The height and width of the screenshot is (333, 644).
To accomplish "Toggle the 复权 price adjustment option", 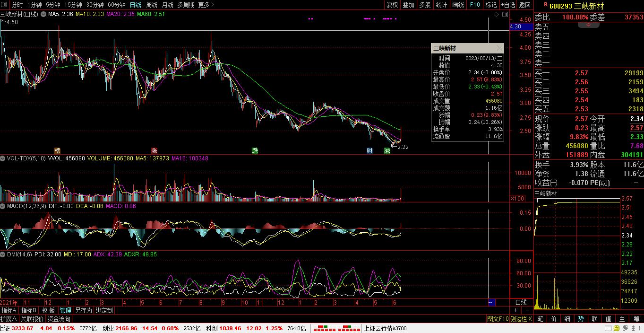I will (392, 5).
